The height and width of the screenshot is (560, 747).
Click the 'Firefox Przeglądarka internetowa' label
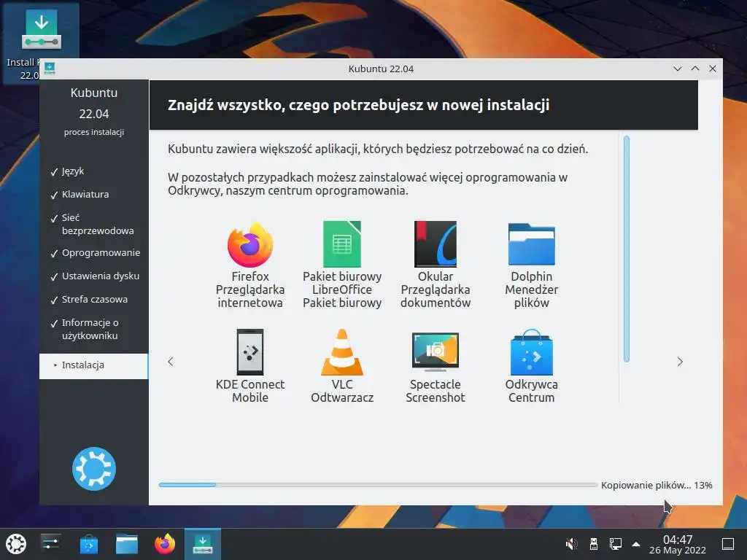click(250, 289)
